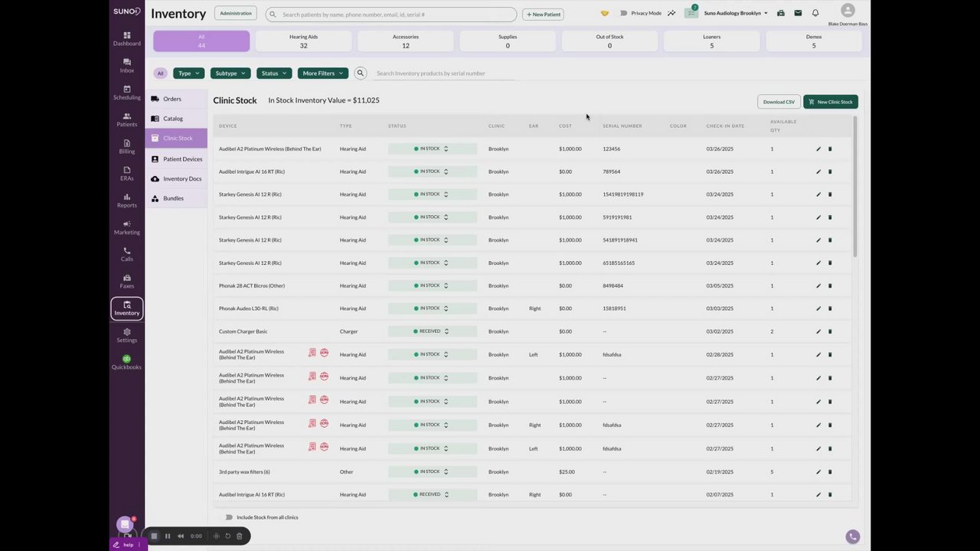The image size is (980, 551).
Task: Select Inventory Docs menu item
Action: coord(176,179)
